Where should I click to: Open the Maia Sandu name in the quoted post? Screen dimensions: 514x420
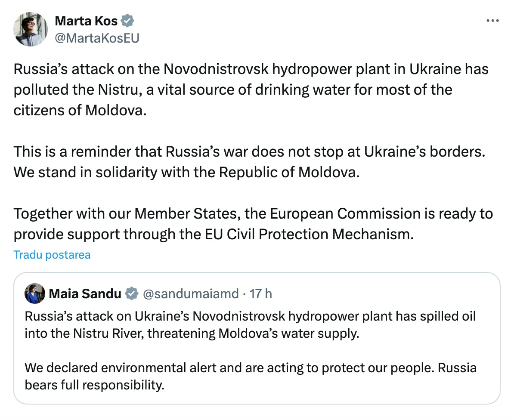85,293
